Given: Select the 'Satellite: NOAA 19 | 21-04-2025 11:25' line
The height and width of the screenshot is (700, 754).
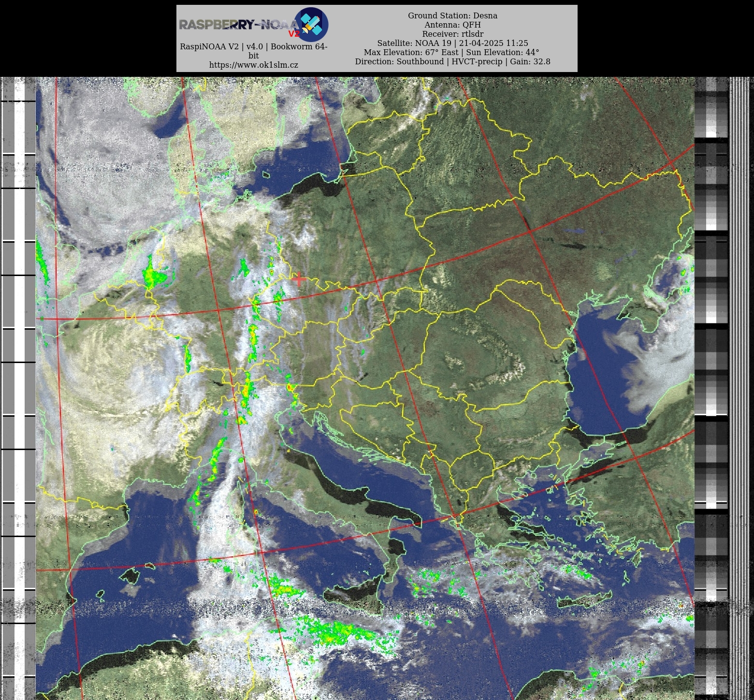Looking at the screenshot, I should (452, 43).
